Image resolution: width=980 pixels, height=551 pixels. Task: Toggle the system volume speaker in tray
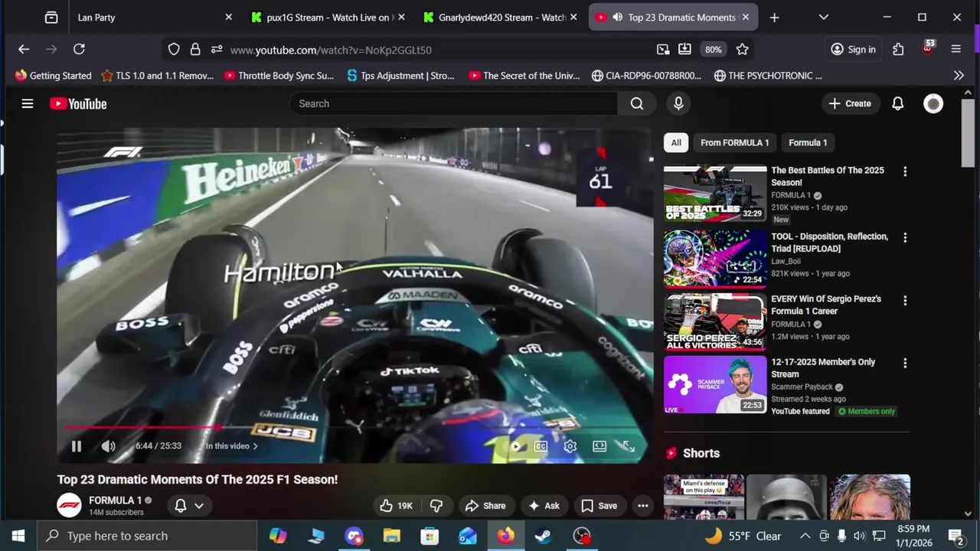click(859, 536)
